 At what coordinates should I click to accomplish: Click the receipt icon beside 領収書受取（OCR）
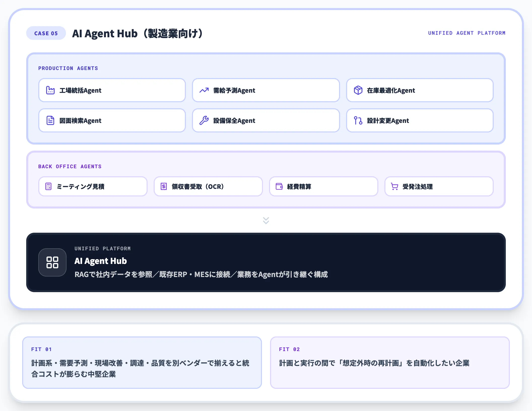[164, 186]
